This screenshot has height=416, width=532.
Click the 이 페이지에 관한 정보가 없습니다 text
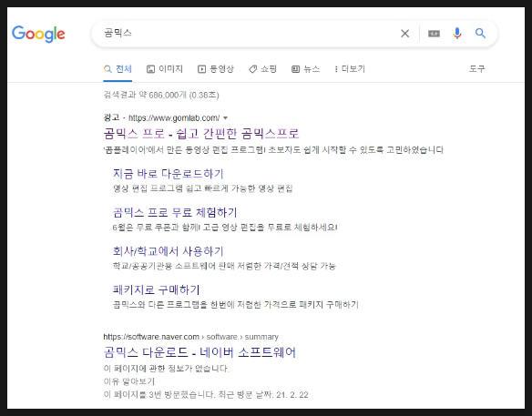(167, 369)
